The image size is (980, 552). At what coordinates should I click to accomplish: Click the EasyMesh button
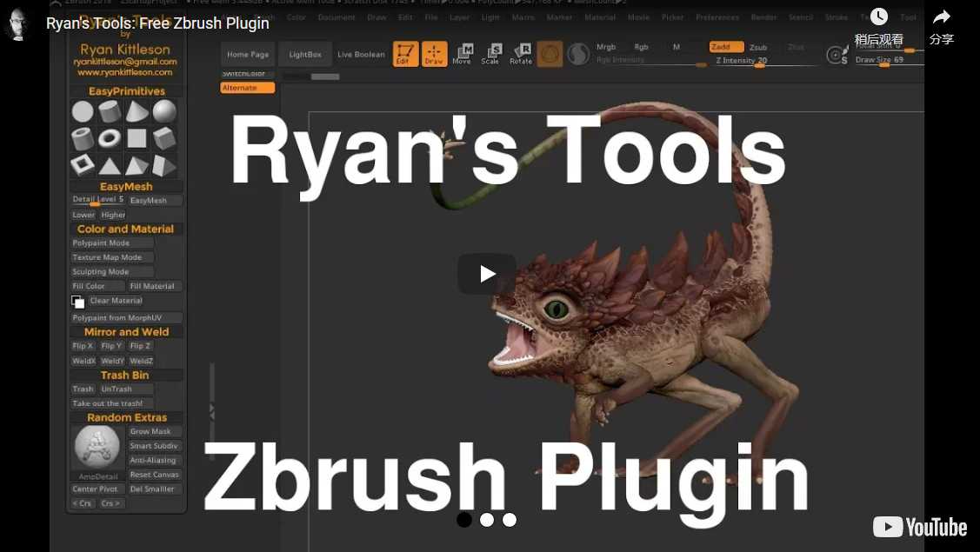pos(156,201)
